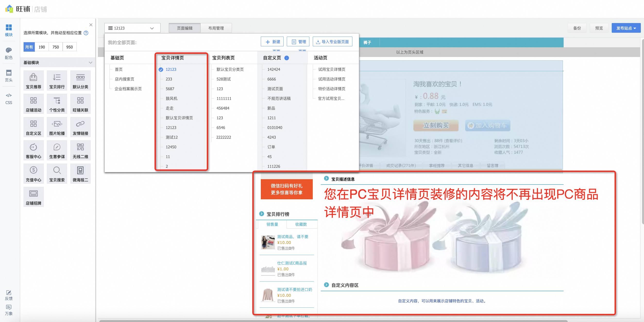Collapse the 基础模块 section chevron

click(x=91, y=63)
